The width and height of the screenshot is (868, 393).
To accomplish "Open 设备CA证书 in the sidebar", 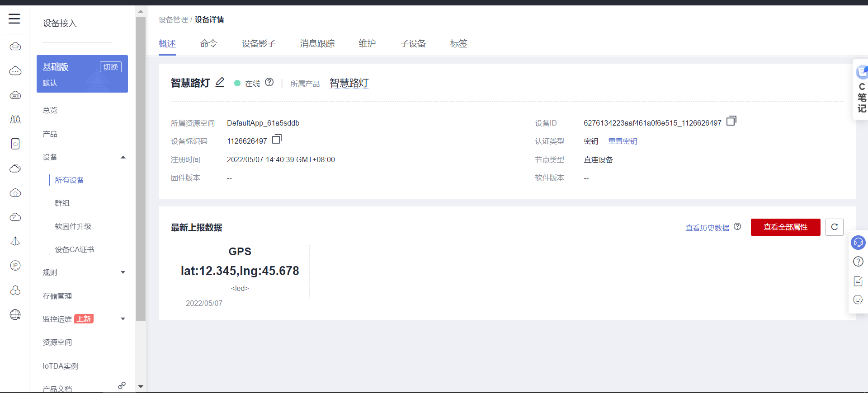I will click(x=75, y=249).
